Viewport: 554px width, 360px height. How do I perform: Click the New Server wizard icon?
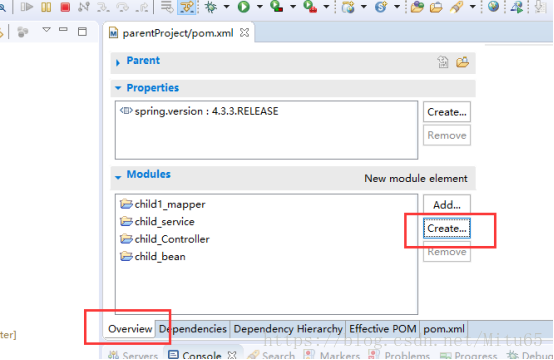pos(348,7)
